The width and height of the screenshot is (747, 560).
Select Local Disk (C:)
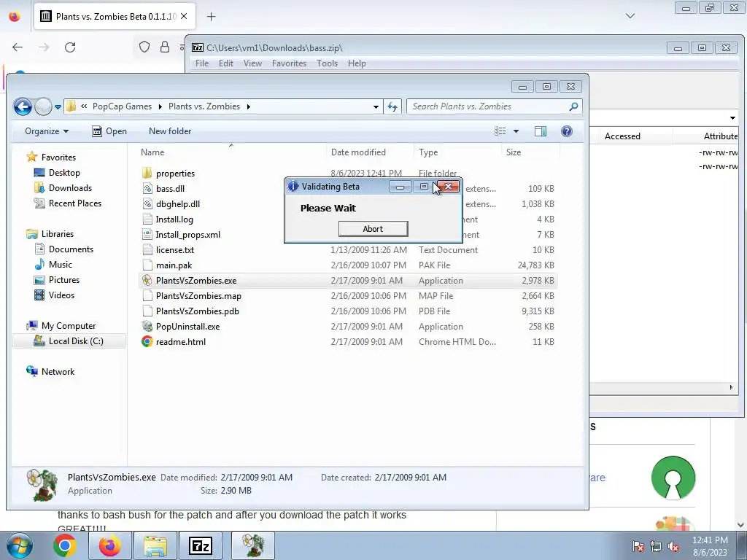point(69,341)
